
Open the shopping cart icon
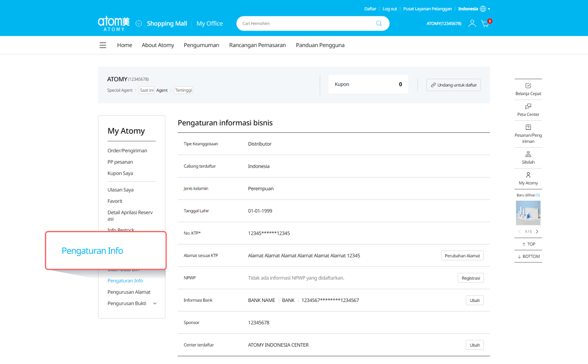485,24
